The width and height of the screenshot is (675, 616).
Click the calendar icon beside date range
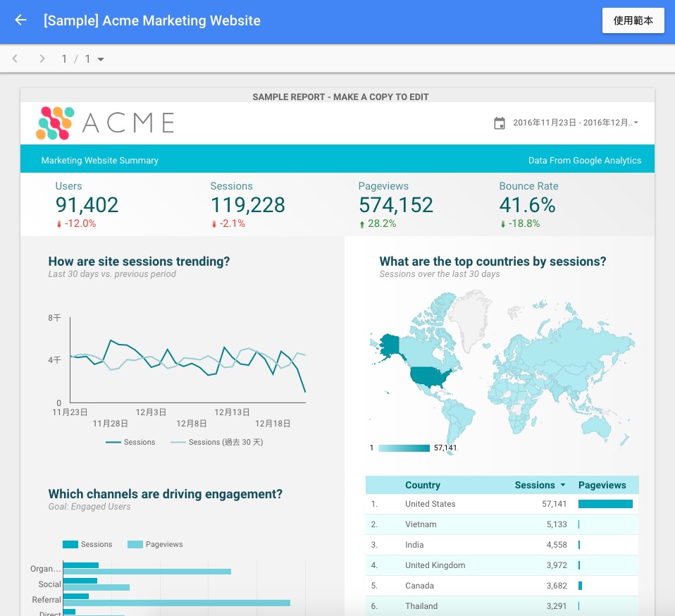coord(500,123)
